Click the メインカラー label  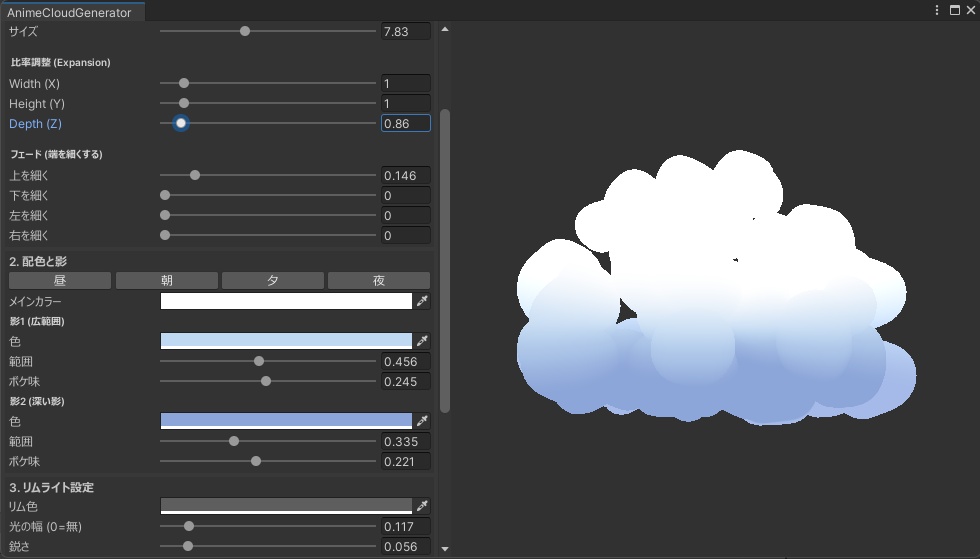tap(35, 301)
